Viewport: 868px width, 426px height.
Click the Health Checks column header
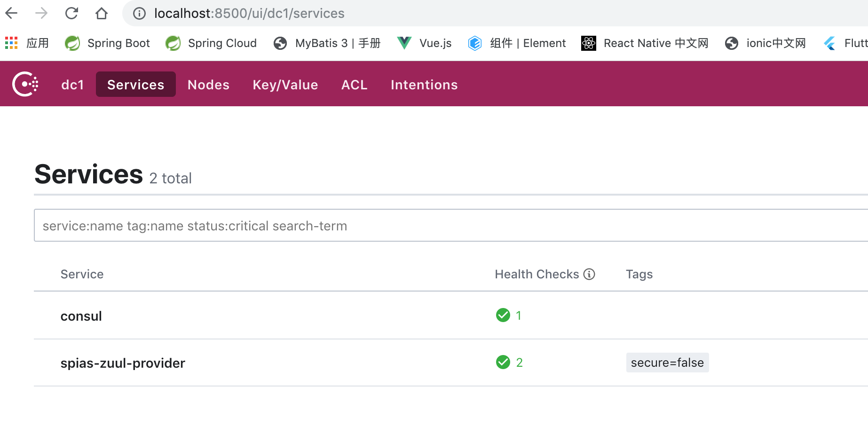537,274
